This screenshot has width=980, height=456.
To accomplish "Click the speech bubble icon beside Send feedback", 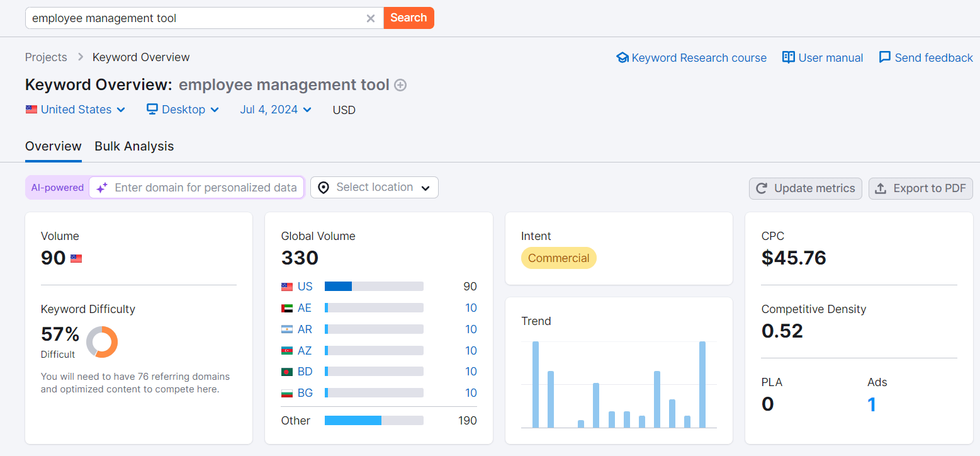I will click(885, 57).
